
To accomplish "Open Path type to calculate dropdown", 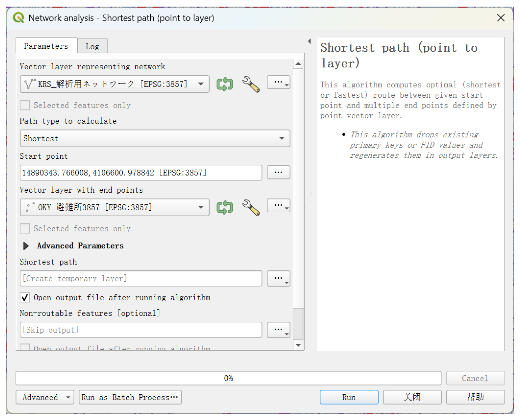I will pyautogui.click(x=155, y=138).
